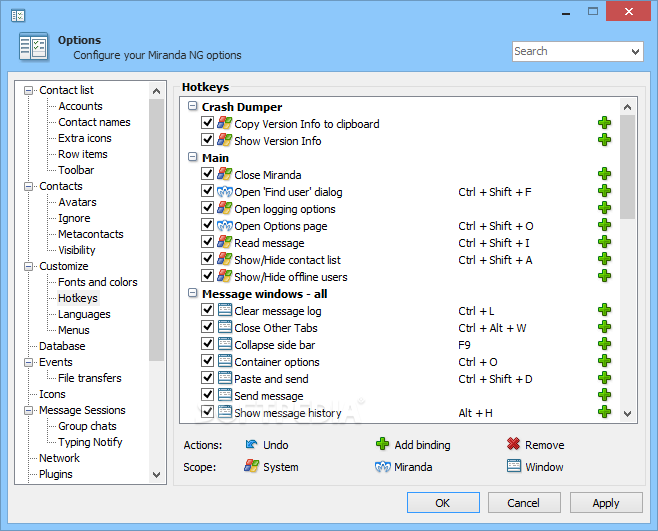Click the plus icon for Show/Hide offline users
This screenshot has width=658, height=531.
point(604,276)
